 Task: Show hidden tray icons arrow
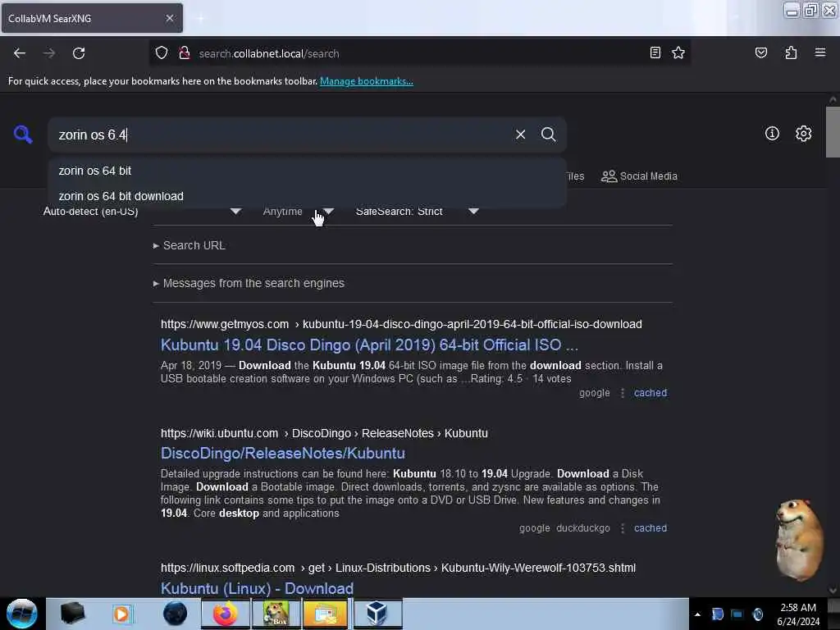click(697, 614)
